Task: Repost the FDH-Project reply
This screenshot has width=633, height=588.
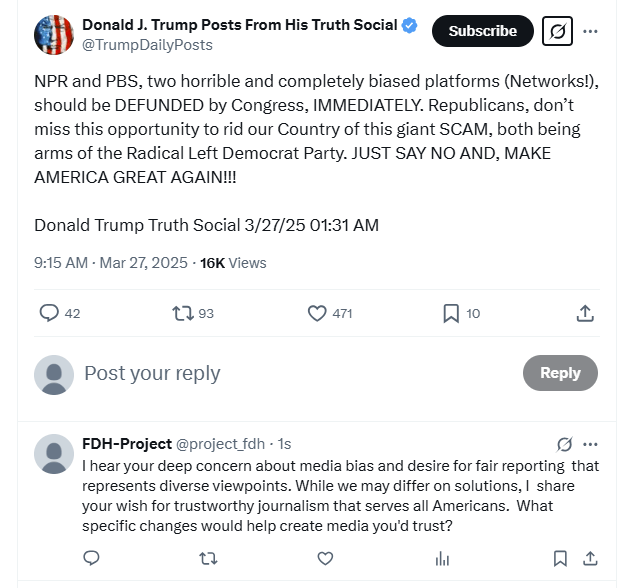Action: tap(208, 558)
